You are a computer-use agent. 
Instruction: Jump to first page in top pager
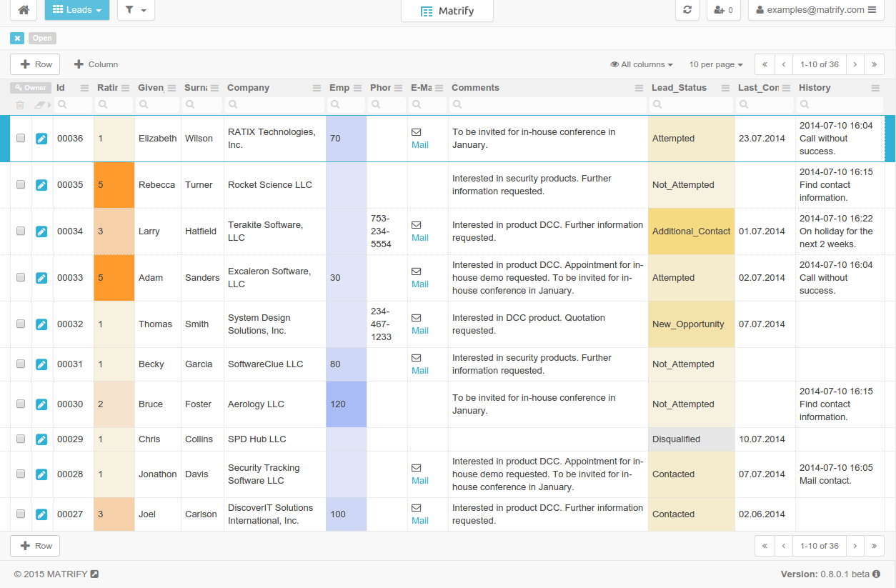(x=765, y=64)
